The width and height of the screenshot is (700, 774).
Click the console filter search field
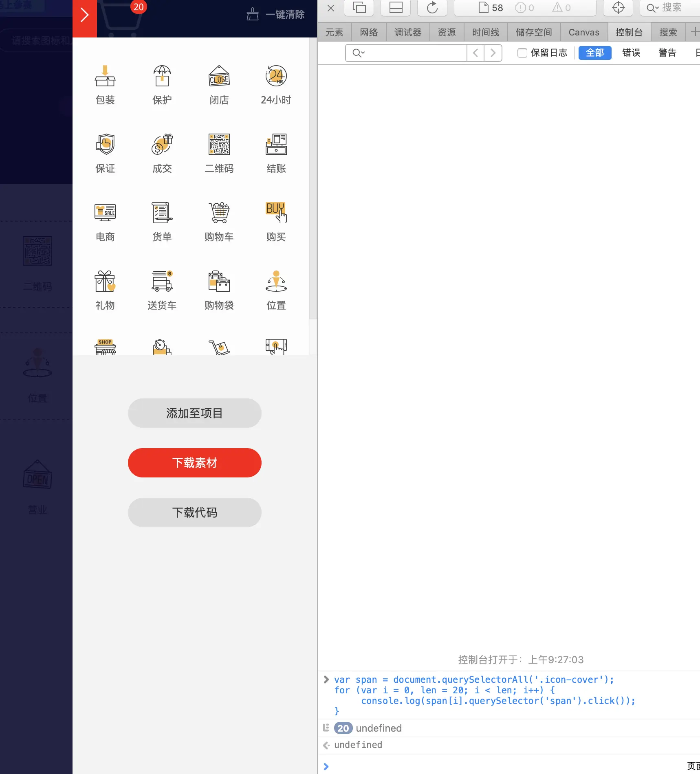click(406, 53)
